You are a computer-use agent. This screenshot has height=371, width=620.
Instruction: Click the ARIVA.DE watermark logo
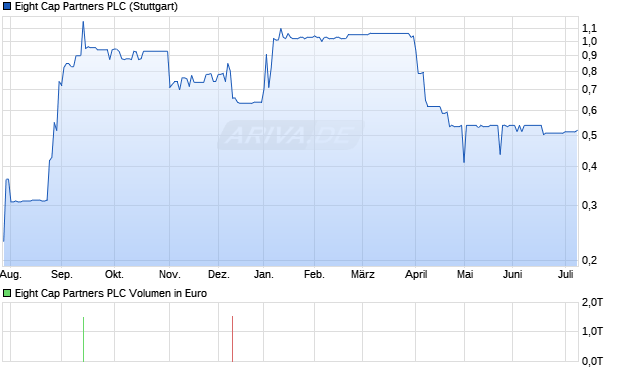click(290, 135)
